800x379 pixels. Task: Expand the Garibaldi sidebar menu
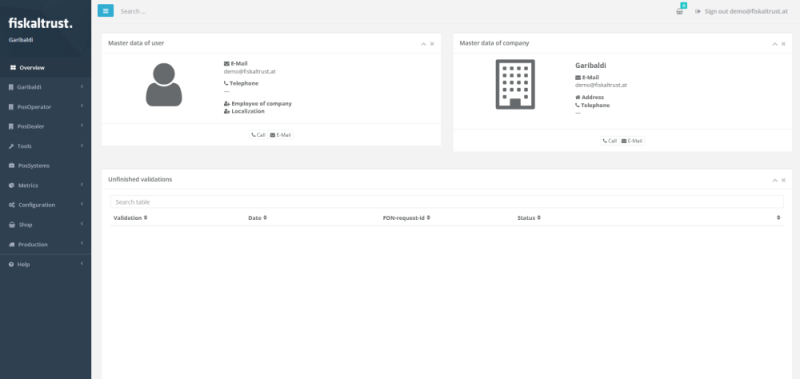tap(45, 87)
